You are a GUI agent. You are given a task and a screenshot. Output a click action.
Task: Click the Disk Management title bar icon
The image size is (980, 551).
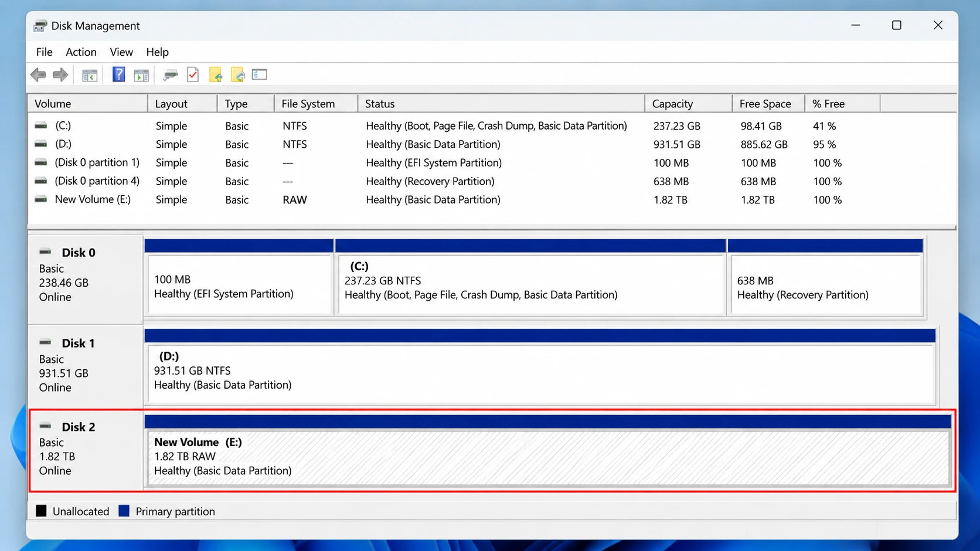pyautogui.click(x=40, y=26)
